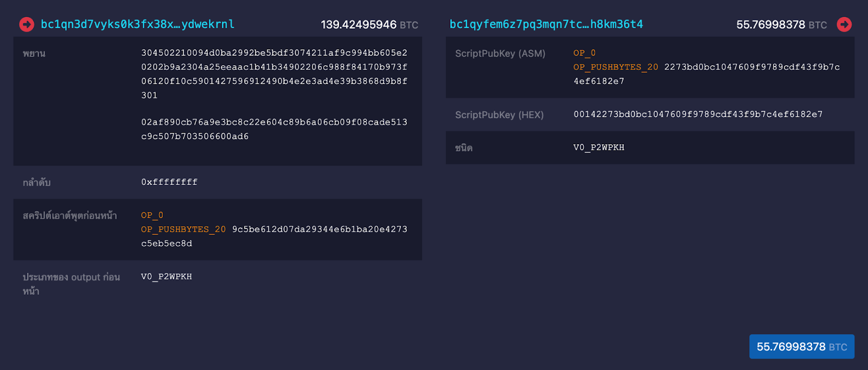Click the ScriptPubKey (ASM) label
This screenshot has height=370, width=868.
pos(500,54)
